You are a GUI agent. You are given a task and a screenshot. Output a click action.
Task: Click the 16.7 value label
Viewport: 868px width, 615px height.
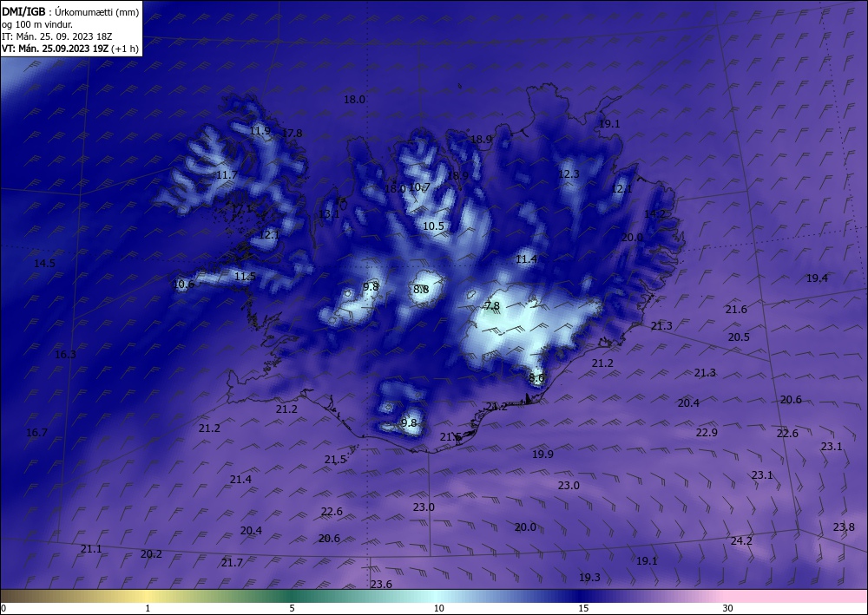click(36, 433)
